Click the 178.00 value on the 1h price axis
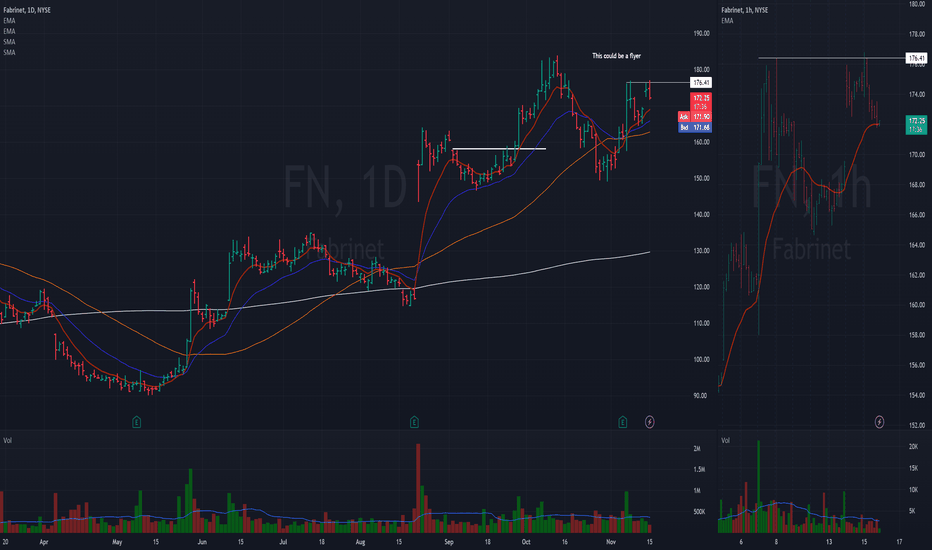Image resolution: width=932 pixels, height=550 pixels. [917, 34]
